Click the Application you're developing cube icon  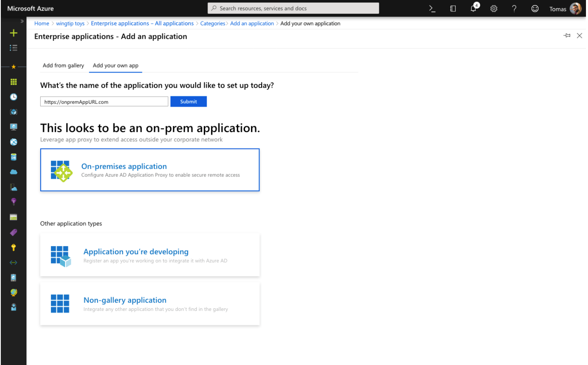tap(61, 256)
